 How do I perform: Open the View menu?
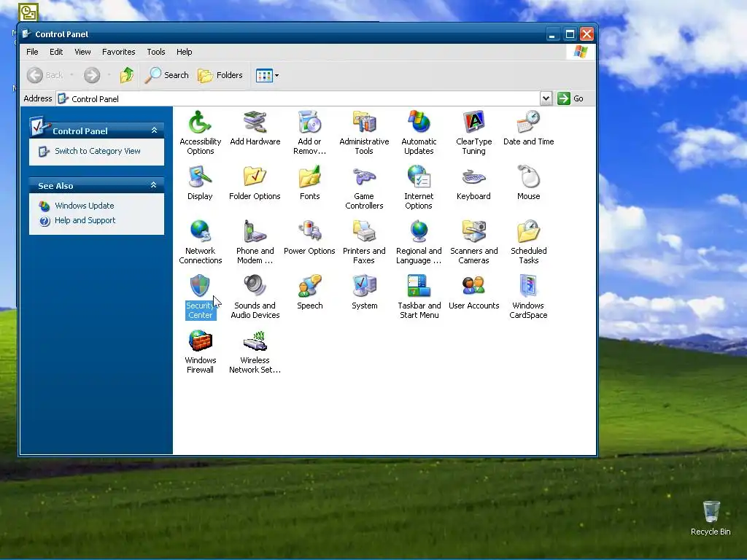(82, 52)
